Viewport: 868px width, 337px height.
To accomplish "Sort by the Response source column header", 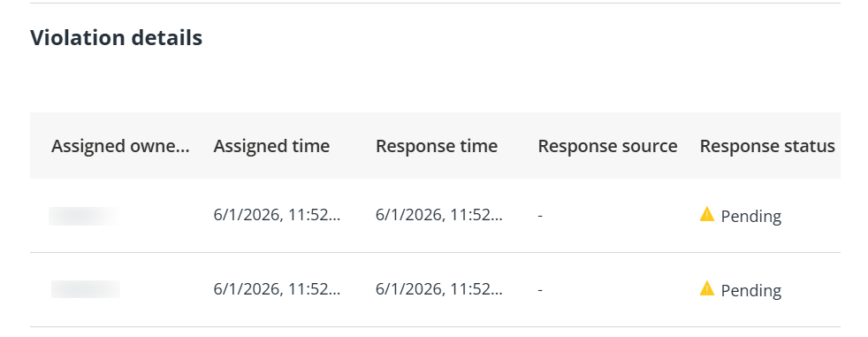I will [x=607, y=146].
